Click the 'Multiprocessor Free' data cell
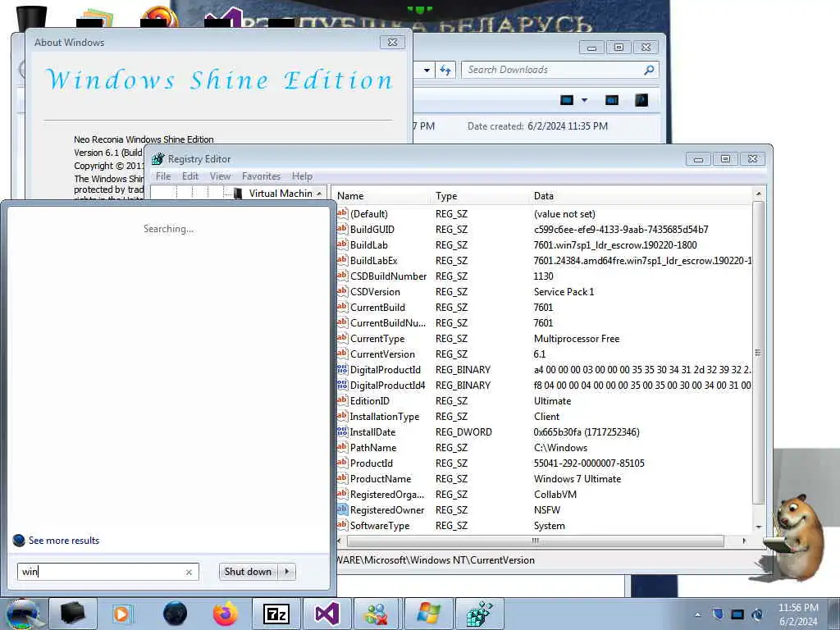Viewport: 840px width, 630px height. pyautogui.click(x=577, y=339)
